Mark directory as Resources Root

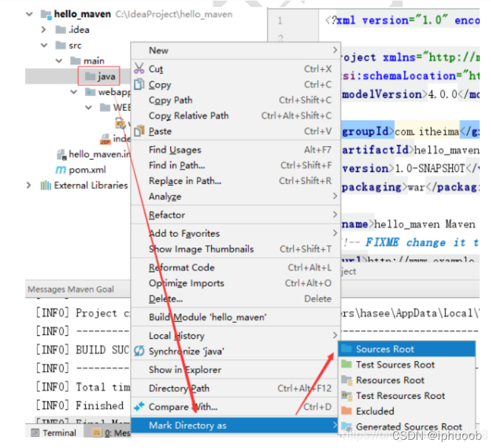[x=407, y=380]
